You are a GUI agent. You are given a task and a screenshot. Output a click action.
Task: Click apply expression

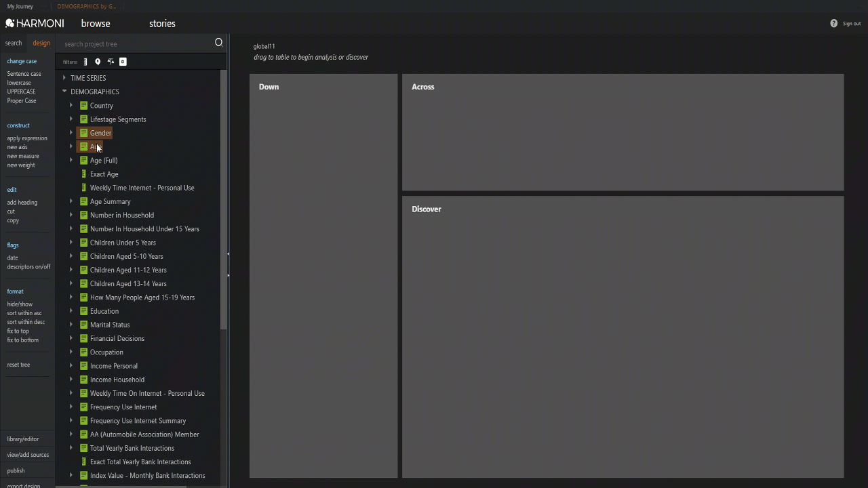pyautogui.click(x=27, y=138)
